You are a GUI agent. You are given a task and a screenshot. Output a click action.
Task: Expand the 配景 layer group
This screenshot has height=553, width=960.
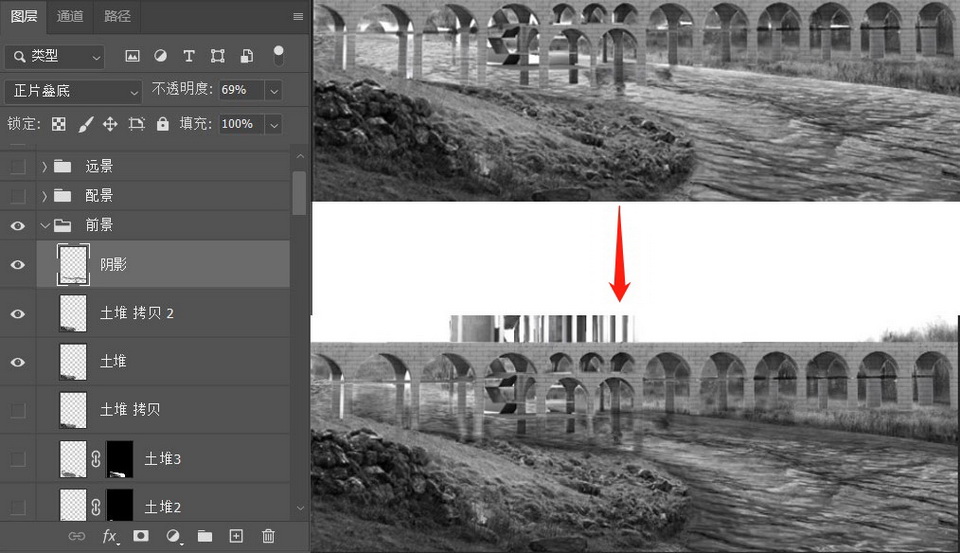[x=44, y=195]
